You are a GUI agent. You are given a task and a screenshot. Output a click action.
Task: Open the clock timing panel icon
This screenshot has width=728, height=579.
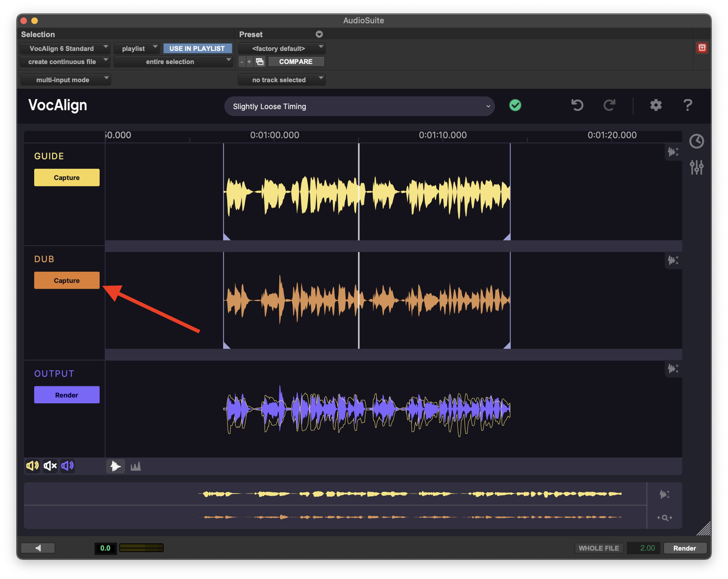tap(696, 141)
